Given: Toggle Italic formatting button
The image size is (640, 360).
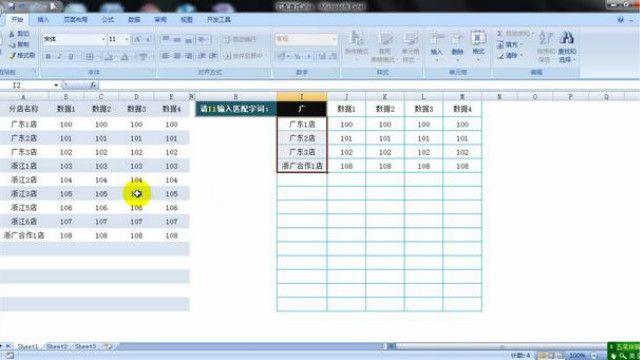Looking at the screenshot, I should tap(60, 56).
